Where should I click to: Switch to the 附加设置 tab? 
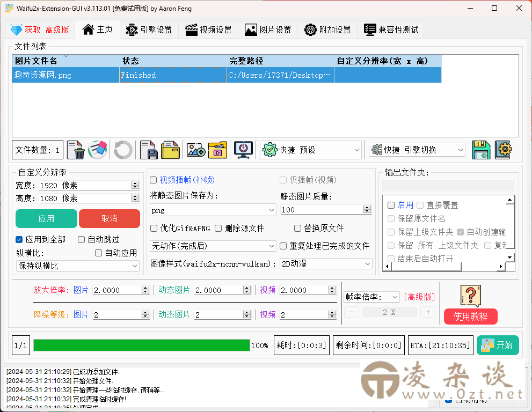[327, 30]
